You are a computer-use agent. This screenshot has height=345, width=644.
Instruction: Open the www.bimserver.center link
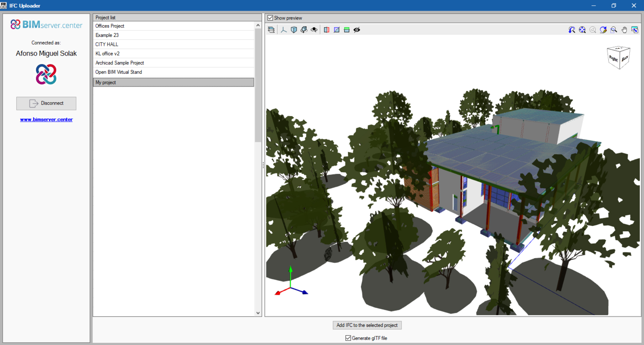coord(46,119)
